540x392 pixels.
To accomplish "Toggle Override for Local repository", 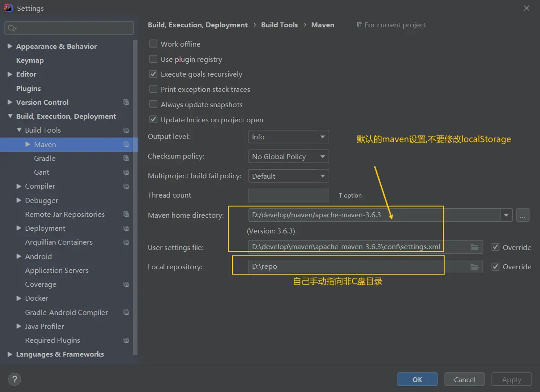I will tap(495, 267).
